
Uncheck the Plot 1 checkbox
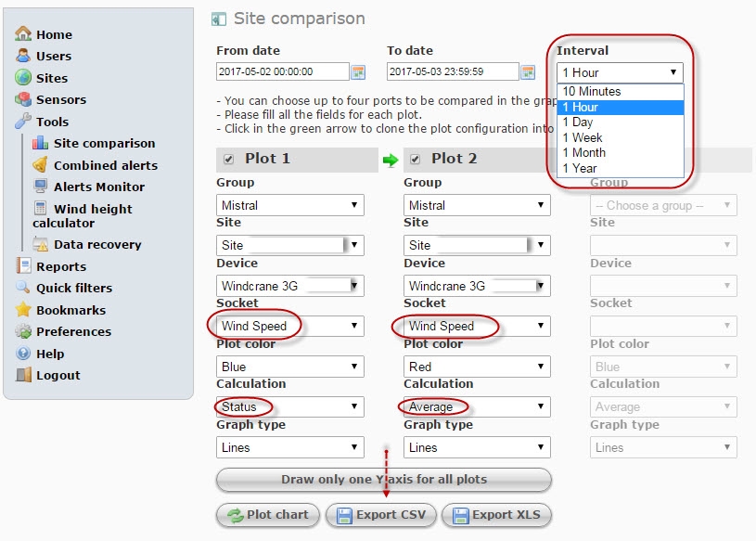228,159
